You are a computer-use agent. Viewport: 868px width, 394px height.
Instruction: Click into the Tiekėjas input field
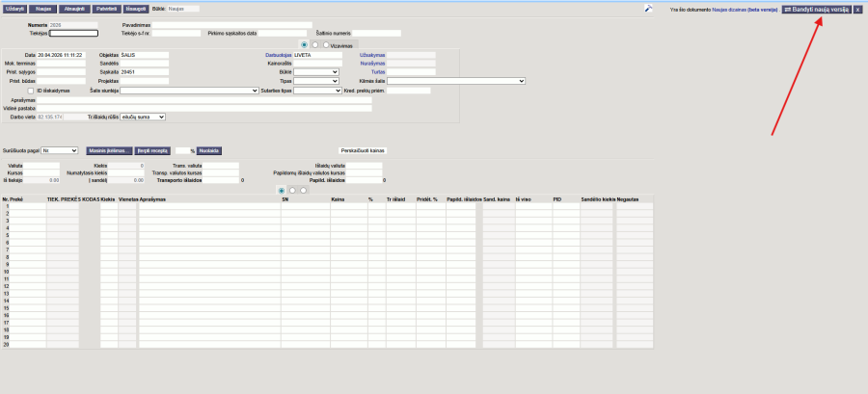tap(72, 33)
